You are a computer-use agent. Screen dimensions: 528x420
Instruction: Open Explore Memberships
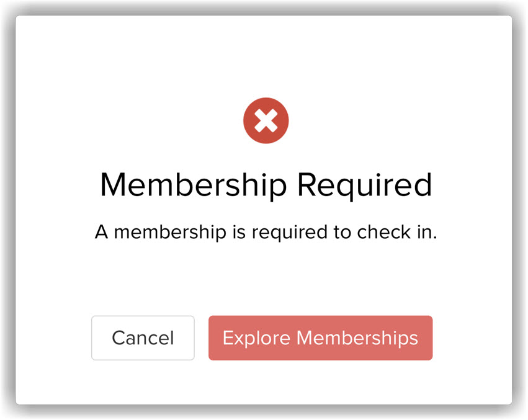[320, 338]
